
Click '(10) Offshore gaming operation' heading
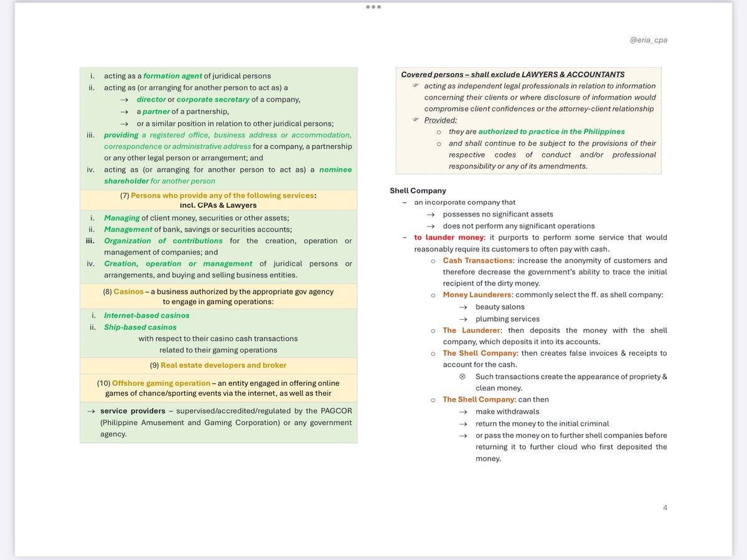click(x=154, y=383)
